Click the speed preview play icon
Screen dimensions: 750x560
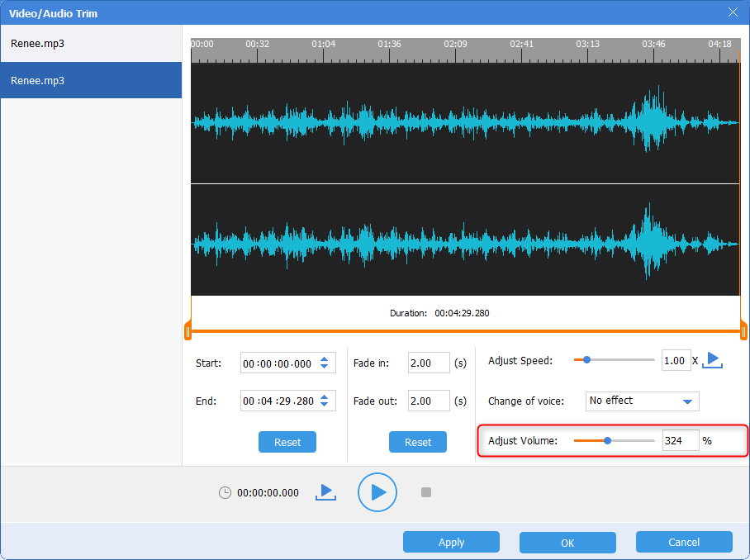[x=714, y=360]
